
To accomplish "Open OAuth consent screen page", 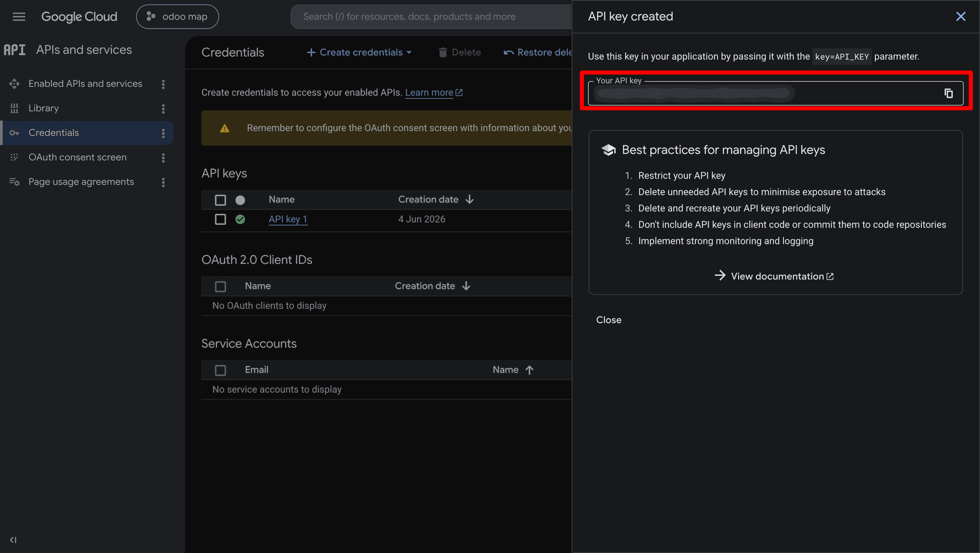I will tap(78, 157).
